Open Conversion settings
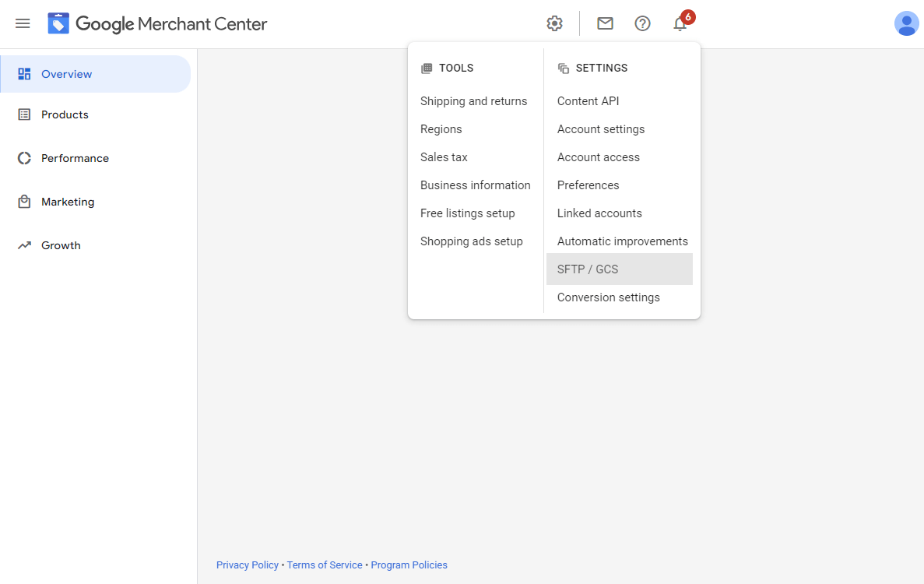Image resolution: width=924 pixels, height=584 pixels. [608, 297]
